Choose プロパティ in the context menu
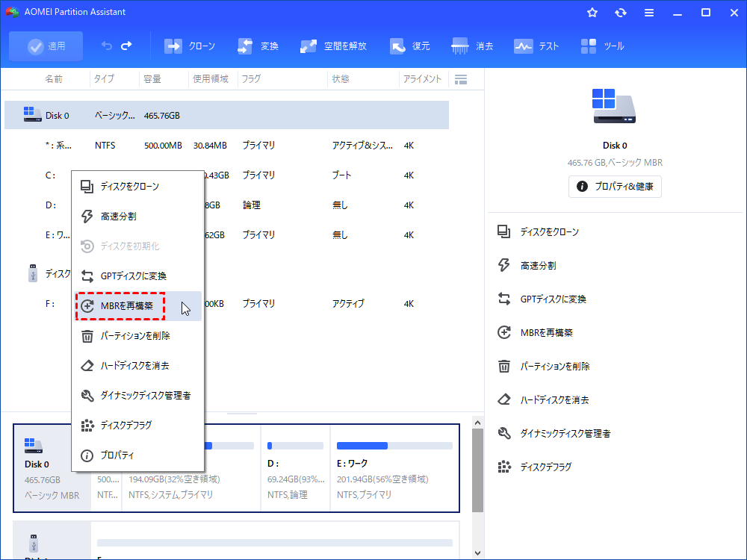This screenshot has width=747, height=560. 137,455
